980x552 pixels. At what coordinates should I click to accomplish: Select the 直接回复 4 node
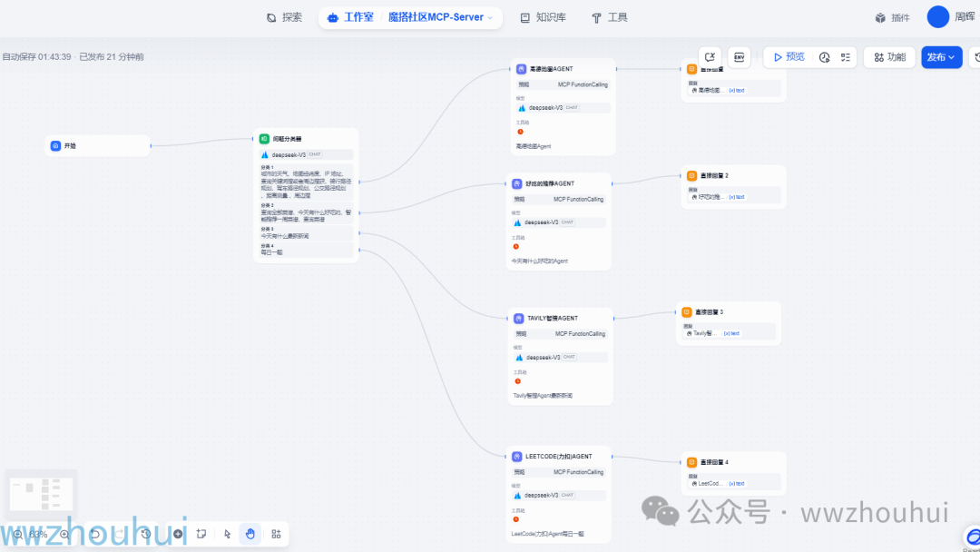(x=733, y=473)
